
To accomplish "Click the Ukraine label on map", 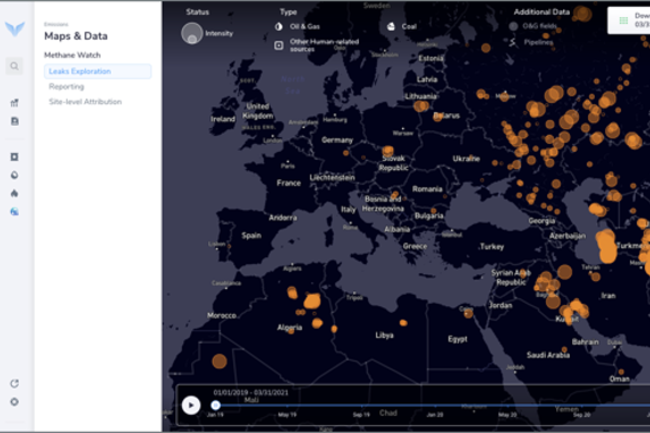I will click(x=466, y=158).
